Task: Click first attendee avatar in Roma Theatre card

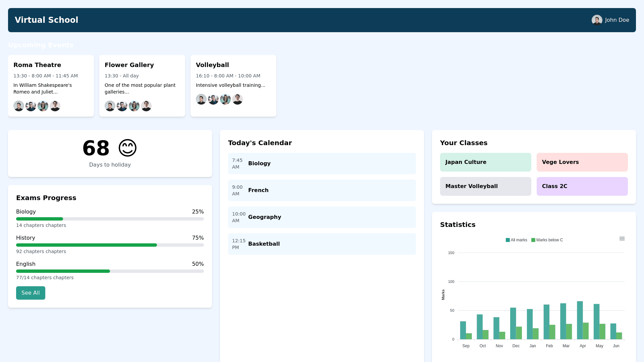Action: pos(19,106)
